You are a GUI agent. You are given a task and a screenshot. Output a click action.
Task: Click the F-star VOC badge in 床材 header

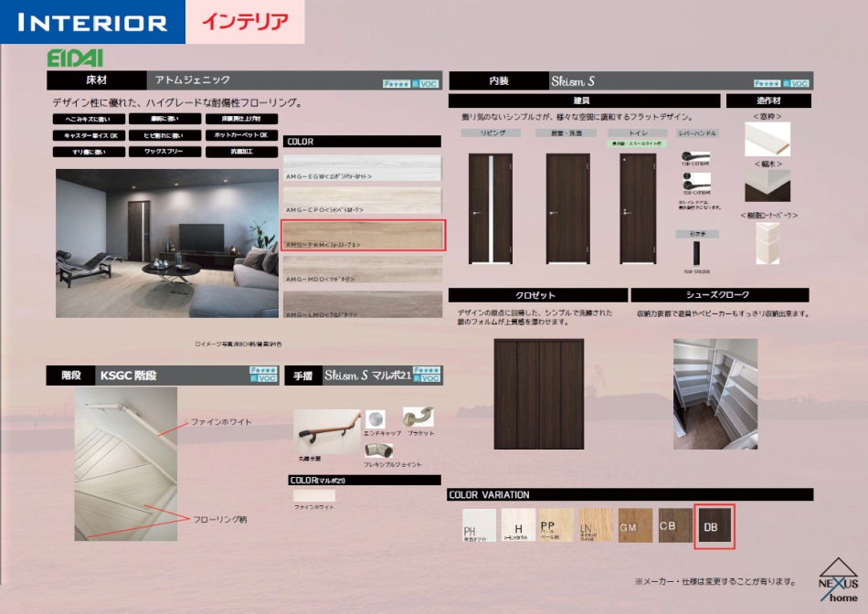411,83
